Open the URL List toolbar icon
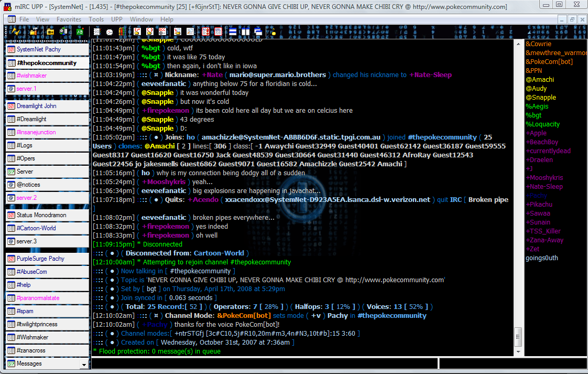 coord(218,32)
